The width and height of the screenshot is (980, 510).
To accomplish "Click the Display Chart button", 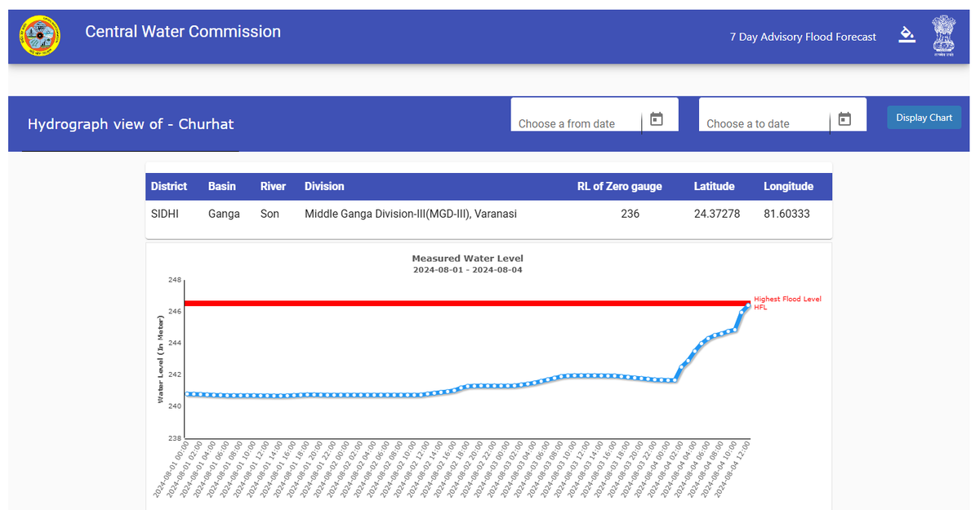I will [924, 118].
